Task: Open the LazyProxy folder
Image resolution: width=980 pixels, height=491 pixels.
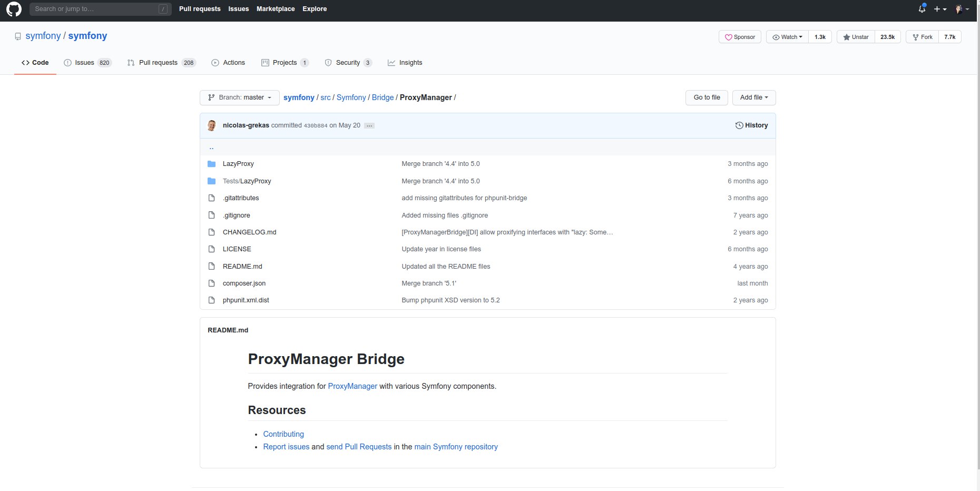Action: (x=238, y=164)
